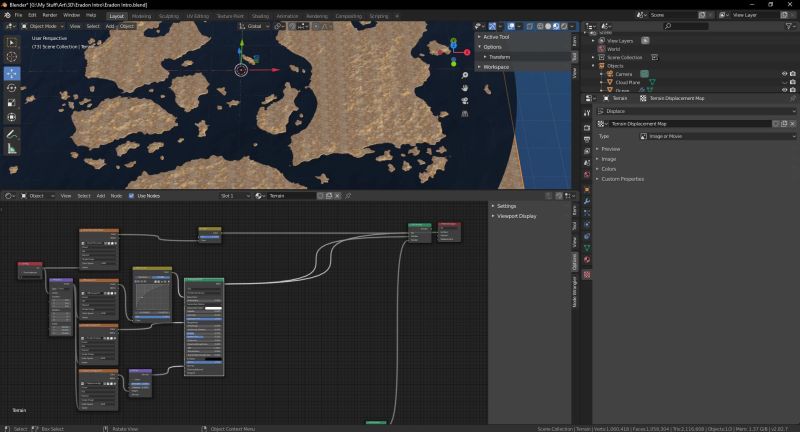The height and width of the screenshot is (432, 800).
Task: Select the Measure tool
Action: [12, 149]
